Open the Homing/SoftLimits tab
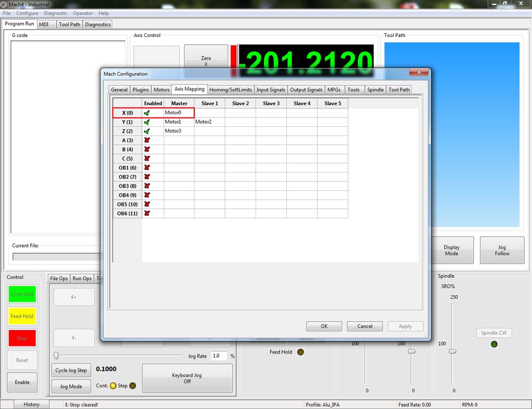 click(x=230, y=89)
